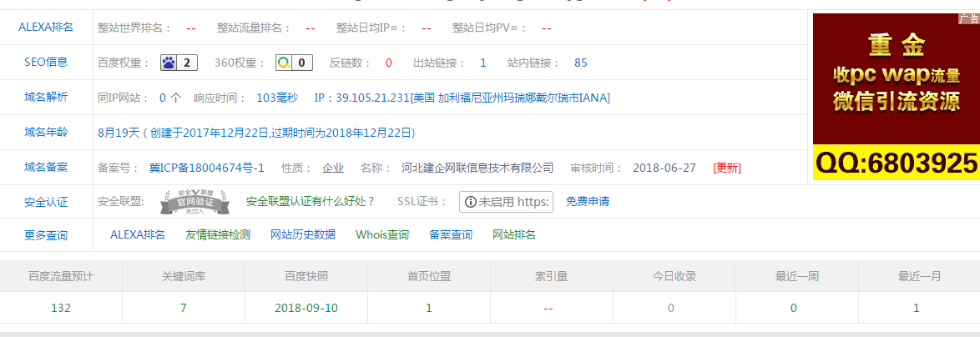This screenshot has height=337, width=980.
Task: Click the 360 weight badge icon
Action: pyautogui.click(x=294, y=63)
